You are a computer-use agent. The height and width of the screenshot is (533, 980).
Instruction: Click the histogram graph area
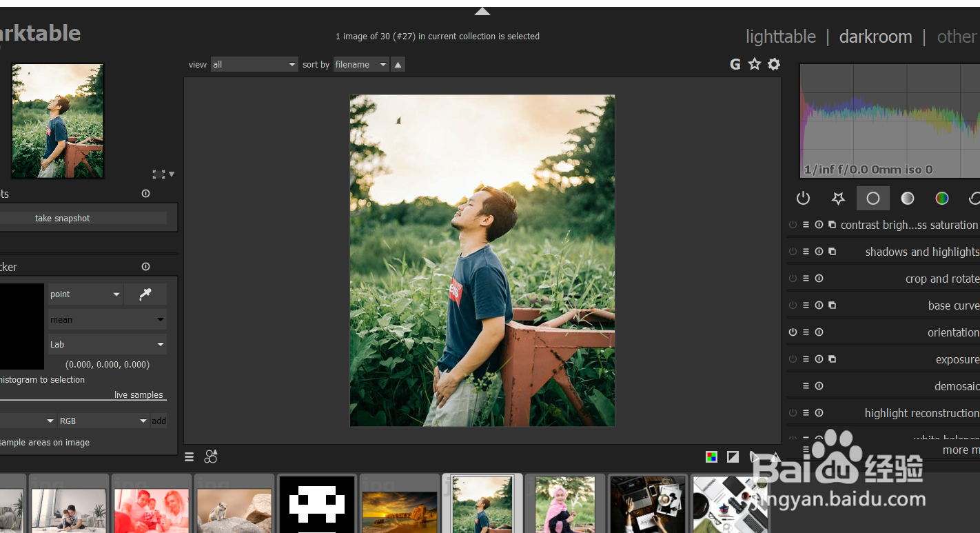(890, 121)
